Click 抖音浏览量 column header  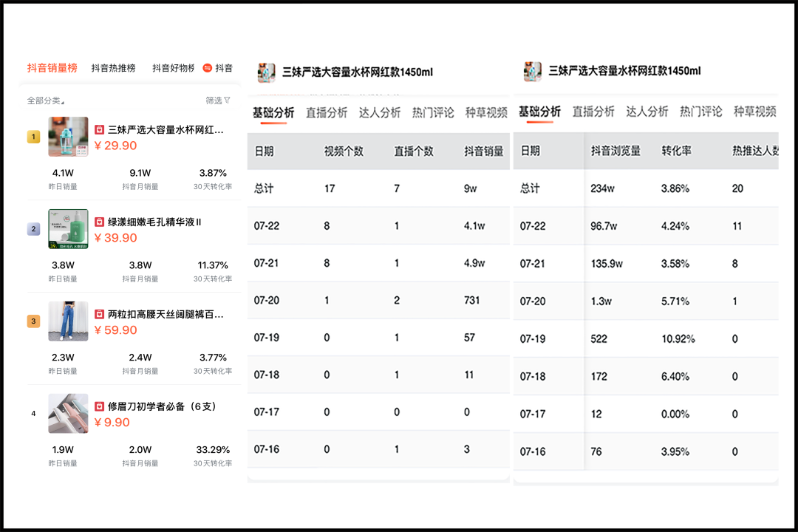click(615, 151)
